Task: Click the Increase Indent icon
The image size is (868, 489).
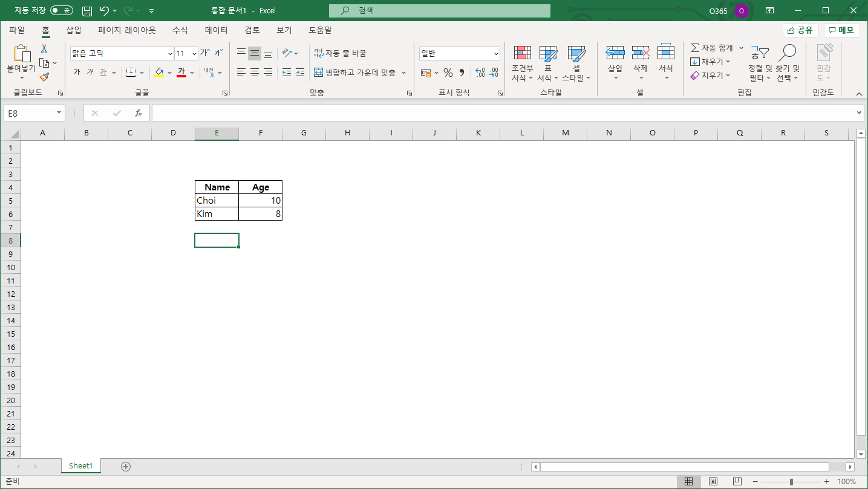Action: click(300, 73)
